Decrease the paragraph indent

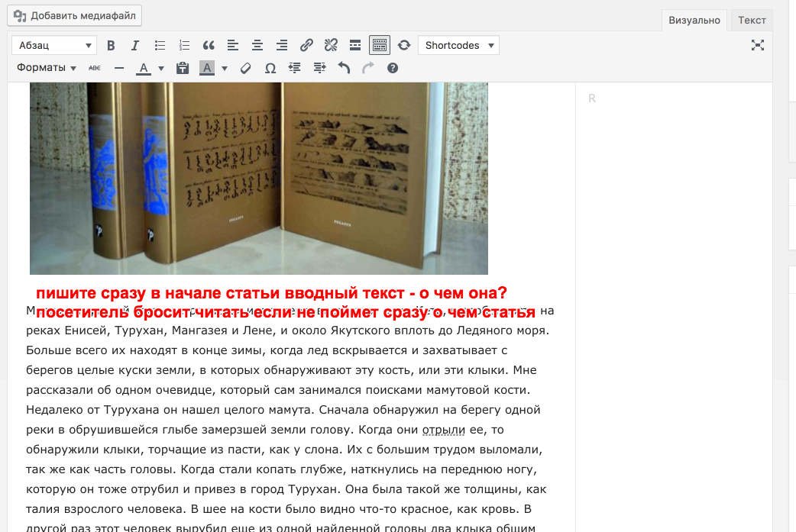pyautogui.click(x=295, y=68)
